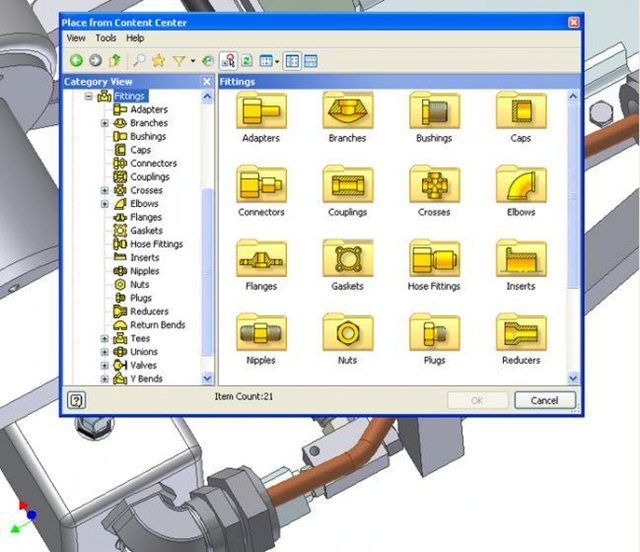Close the Category View panel
Screen dimensions: 640x552
tap(207, 82)
